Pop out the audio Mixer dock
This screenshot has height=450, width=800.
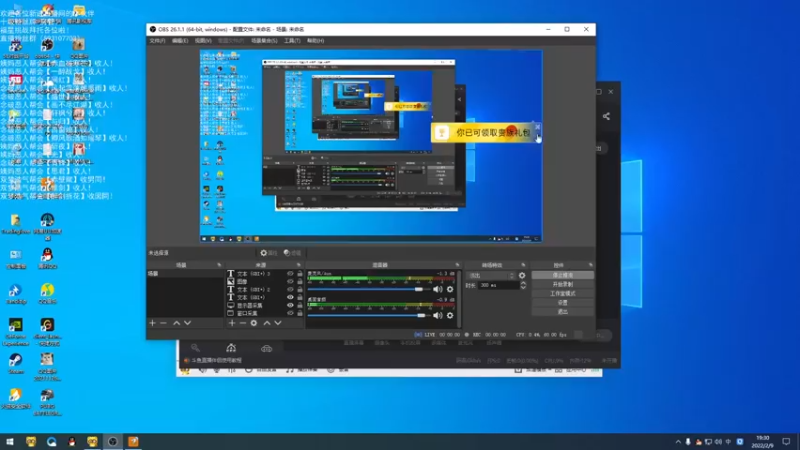pyautogui.click(x=457, y=265)
